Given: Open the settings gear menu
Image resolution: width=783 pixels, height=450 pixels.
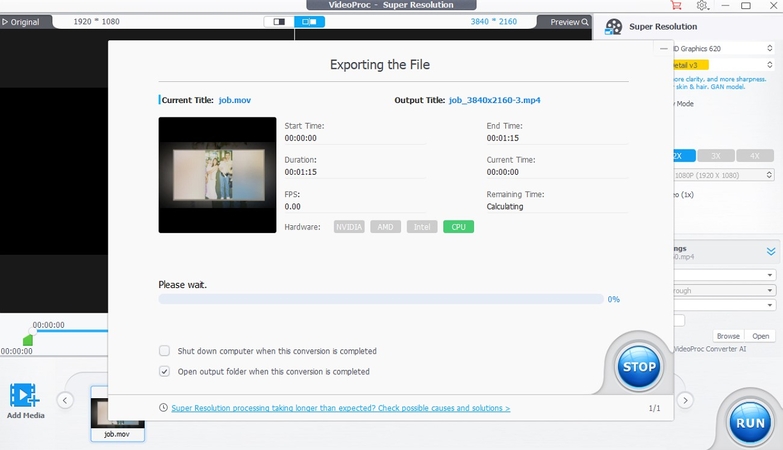Looking at the screenshot, I should (702, 5).
